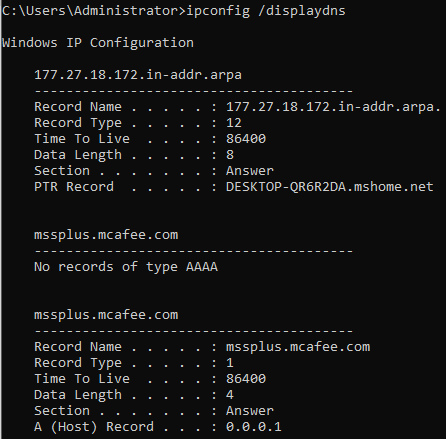The width and height of the screenshot is (446, 439).
Task: Click the PTR Record DESKTOP-QR6R2DA.mshome.net value
Action: pos(330,187)
